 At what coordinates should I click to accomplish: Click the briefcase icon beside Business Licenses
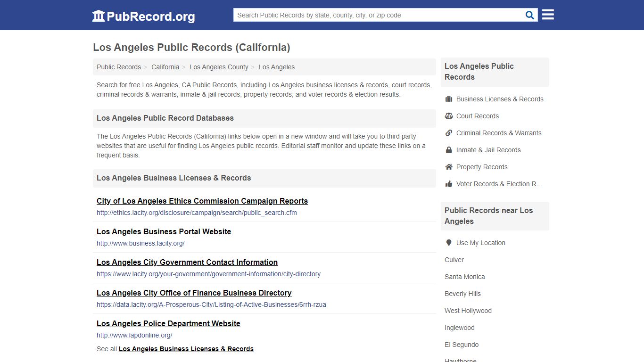(x=449, y=99)
